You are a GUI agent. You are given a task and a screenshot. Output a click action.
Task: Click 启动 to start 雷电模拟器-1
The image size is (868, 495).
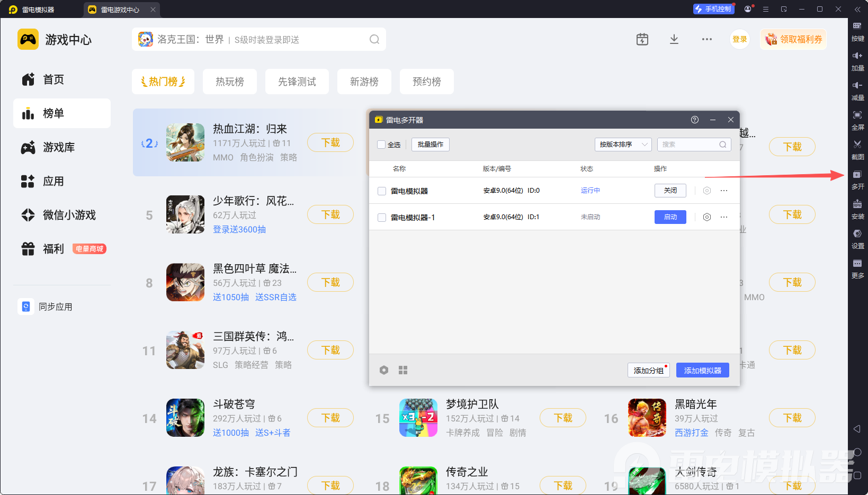click(670, 217)
